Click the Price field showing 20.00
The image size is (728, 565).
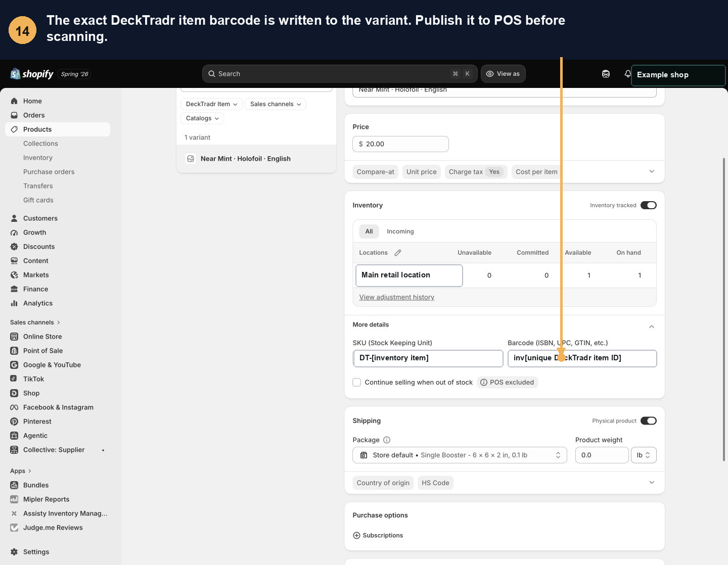pyautogui.click(x=400, y=144)
